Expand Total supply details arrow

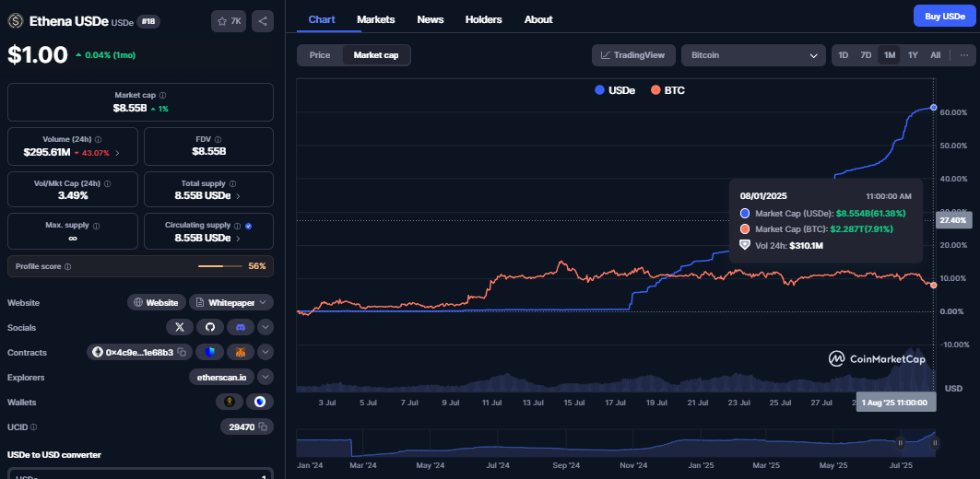pos(238,196)
